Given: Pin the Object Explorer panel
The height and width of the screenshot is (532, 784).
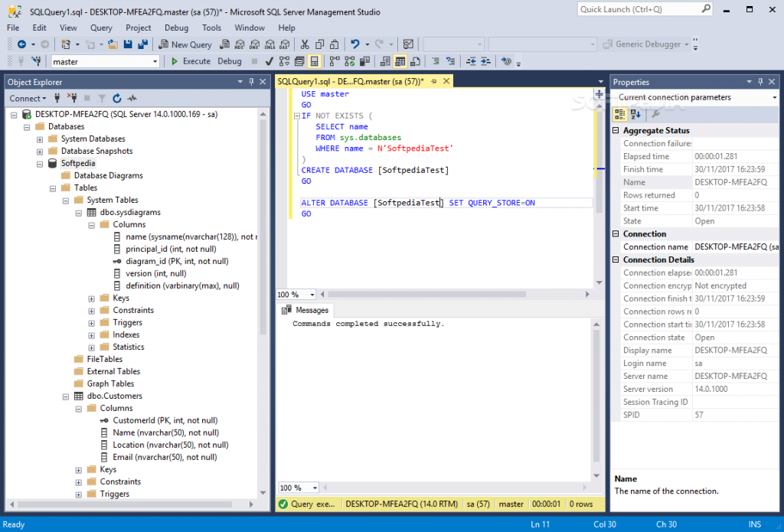Looking at the screenshot, I should pyautogui.click(x=251, y=82).
